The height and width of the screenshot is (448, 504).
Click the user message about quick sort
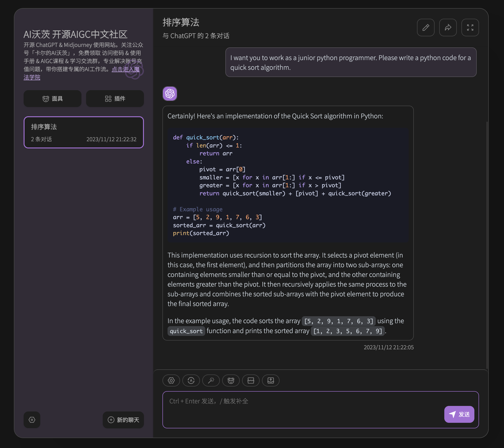click(351, 62)
